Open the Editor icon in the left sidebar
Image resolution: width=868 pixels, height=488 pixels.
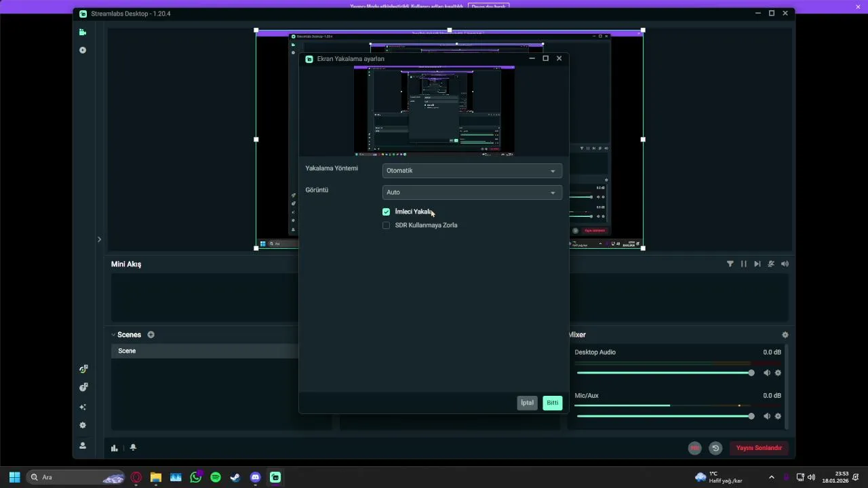[83, 32]
